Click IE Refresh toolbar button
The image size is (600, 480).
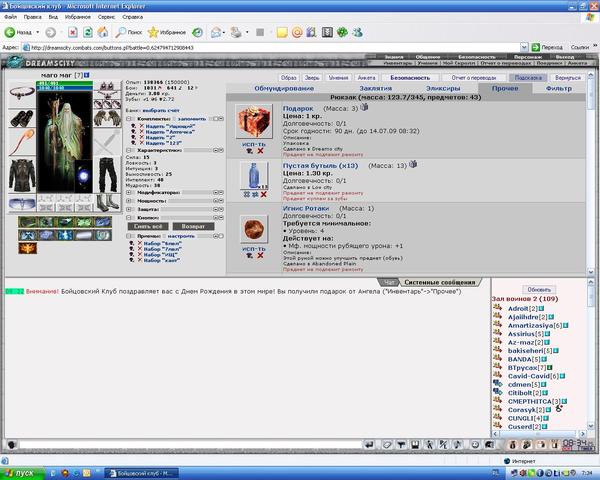[88, 32]
